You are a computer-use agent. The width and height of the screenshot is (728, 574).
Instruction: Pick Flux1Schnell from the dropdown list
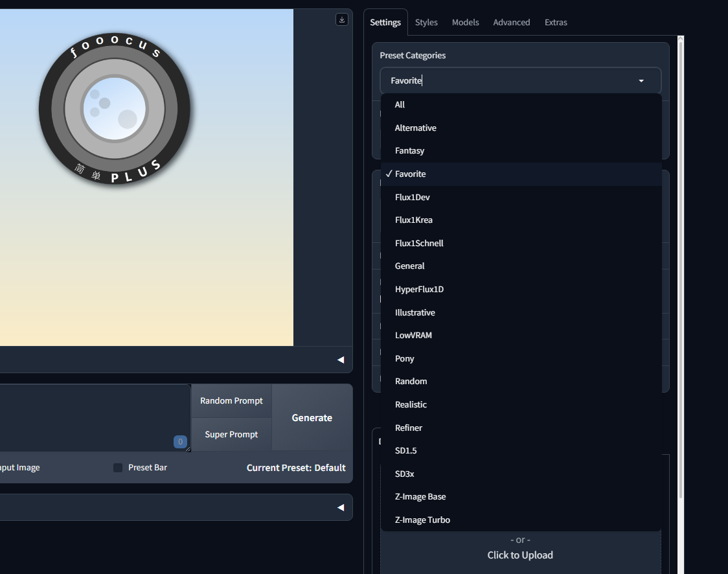coord(521,244)
